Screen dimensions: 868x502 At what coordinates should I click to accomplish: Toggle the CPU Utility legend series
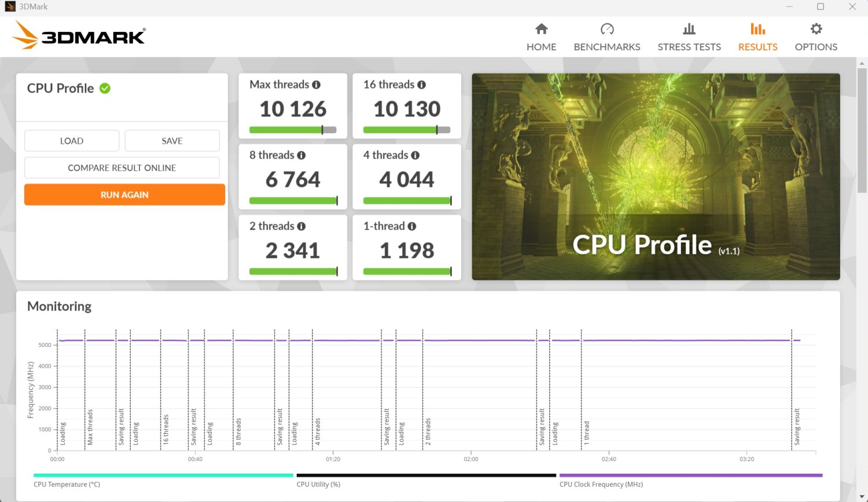pos(426,481)
